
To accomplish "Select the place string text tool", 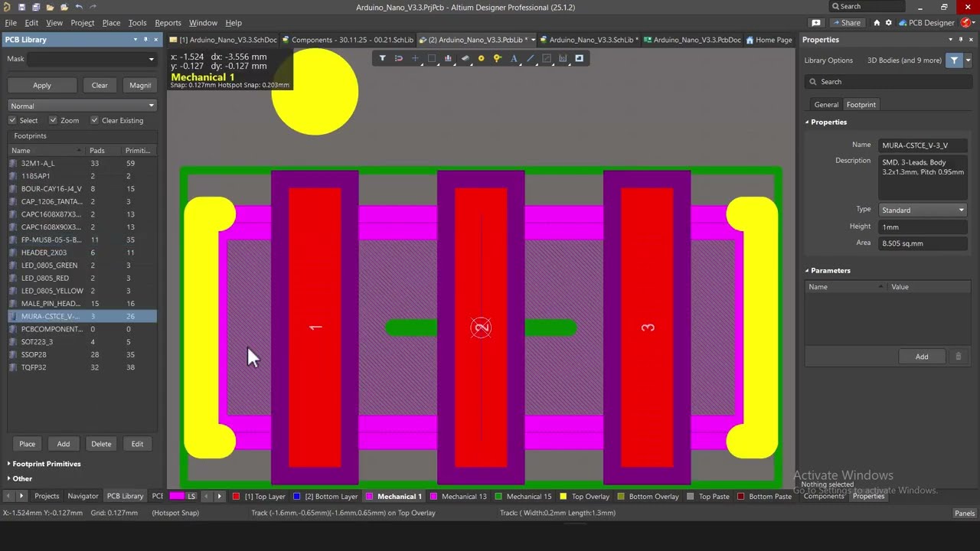I will pyautogui.click(x=514, y=58).
